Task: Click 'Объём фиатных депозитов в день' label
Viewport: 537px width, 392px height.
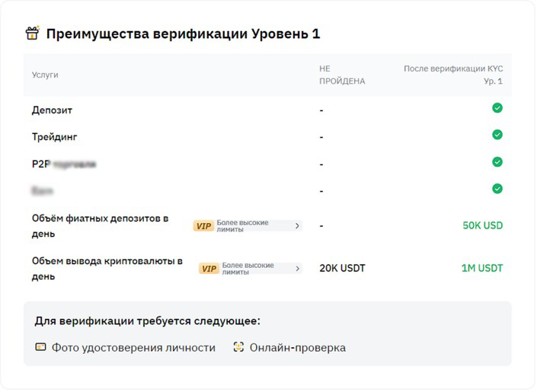Action: click(100, 226)
